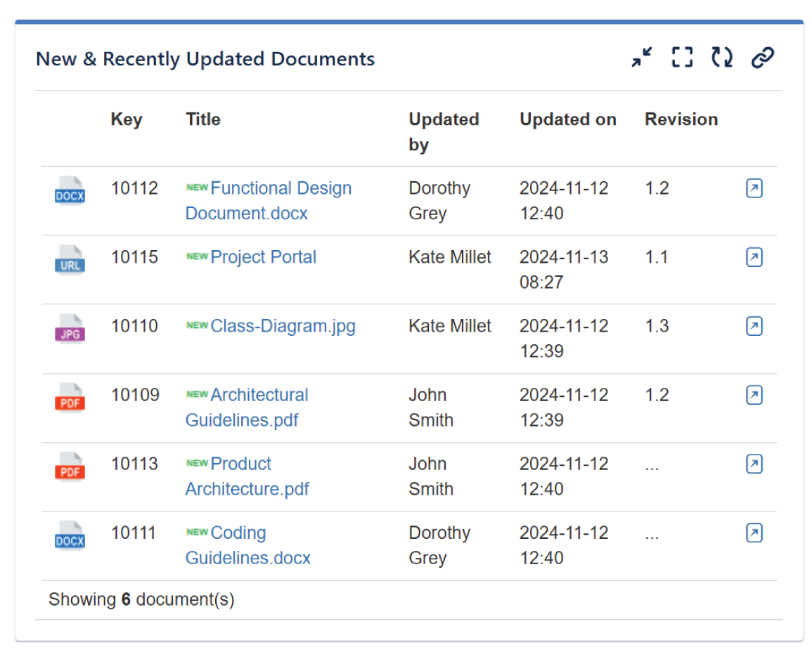
Task: Refresh the documents list
Action: [722, 58]
